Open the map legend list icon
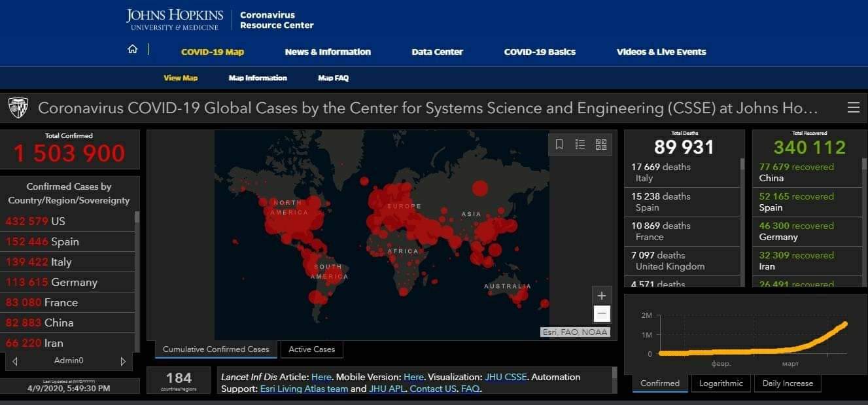Screen dimensions: 868x405 580,145
